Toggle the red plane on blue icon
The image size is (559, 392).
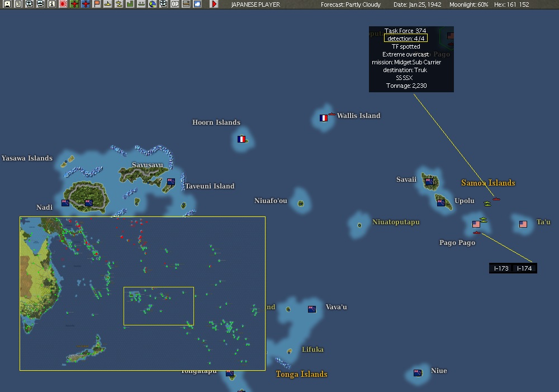[86, 4]
